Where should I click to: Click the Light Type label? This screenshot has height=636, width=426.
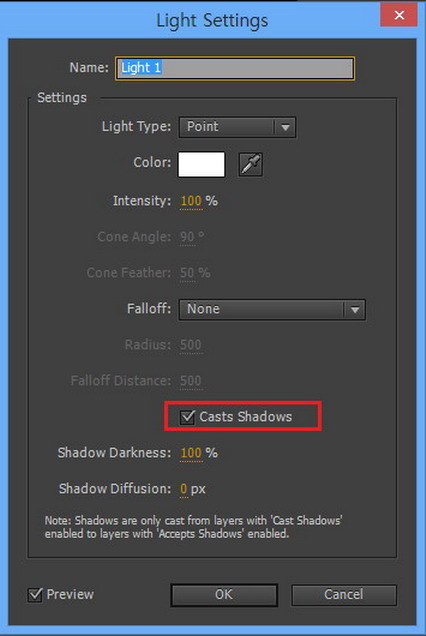[x=136, y=127]
